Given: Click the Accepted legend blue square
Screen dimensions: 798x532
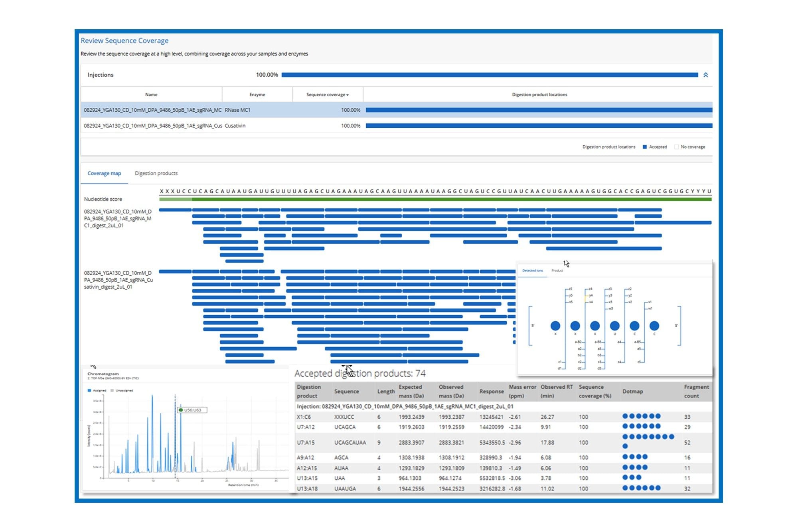Looking at the screenshot, I should [x=645, y=147].
